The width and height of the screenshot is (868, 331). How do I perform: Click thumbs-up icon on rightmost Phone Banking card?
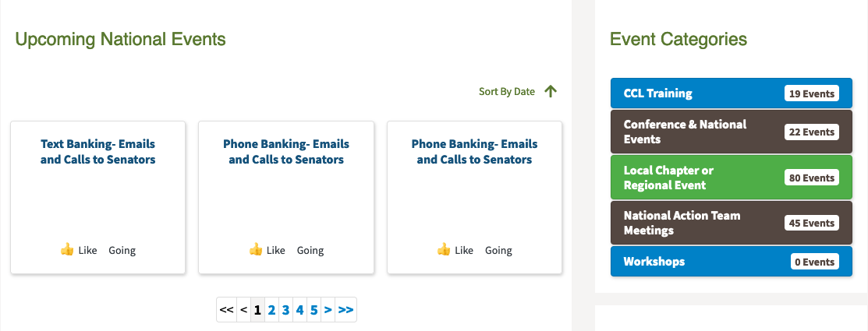coord(444,250)
